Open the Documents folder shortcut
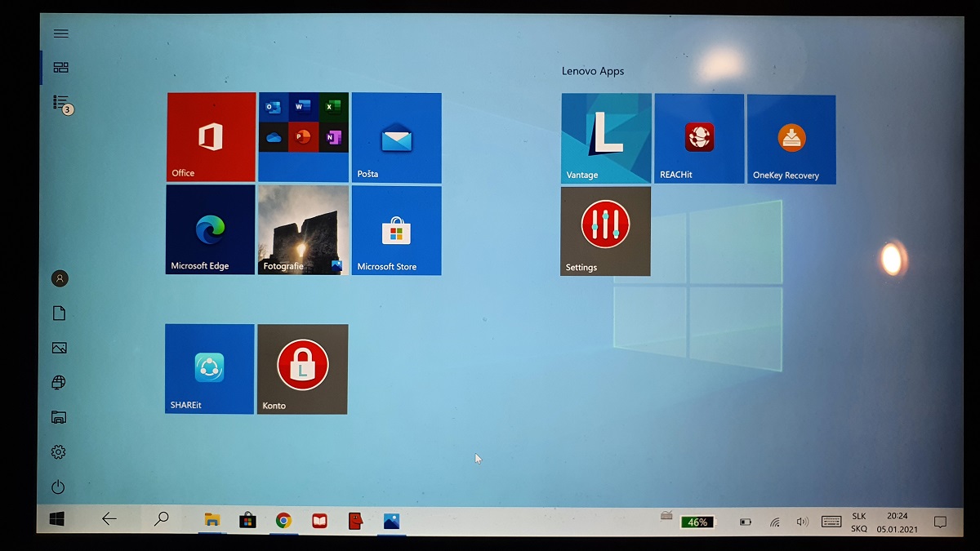 59,313
